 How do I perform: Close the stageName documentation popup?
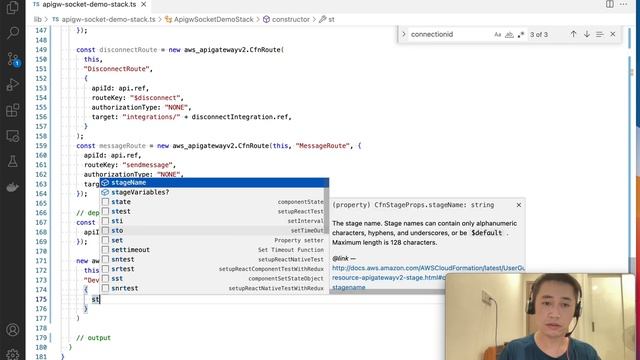tap(519, 205)
